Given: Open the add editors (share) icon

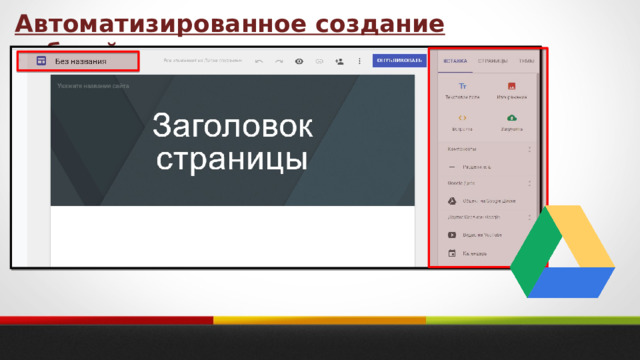Looking at the screenshot, I should point(339,61).
